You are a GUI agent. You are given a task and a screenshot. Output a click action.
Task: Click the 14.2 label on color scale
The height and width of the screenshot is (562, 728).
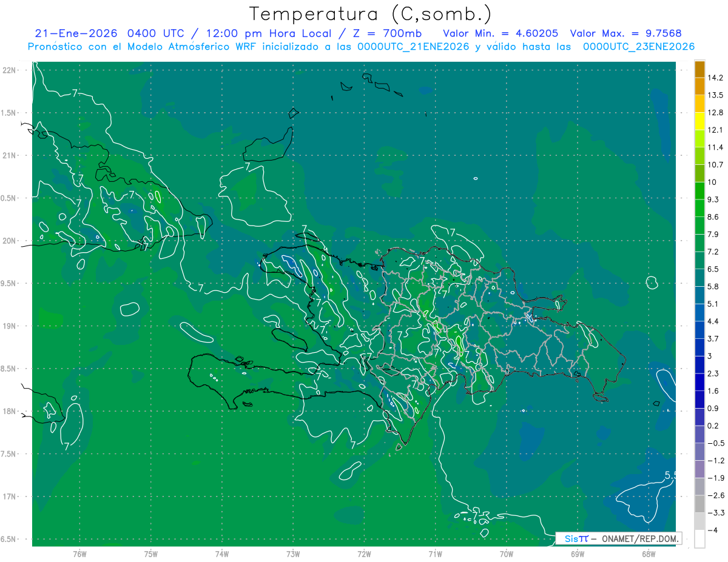click(716, 78)
